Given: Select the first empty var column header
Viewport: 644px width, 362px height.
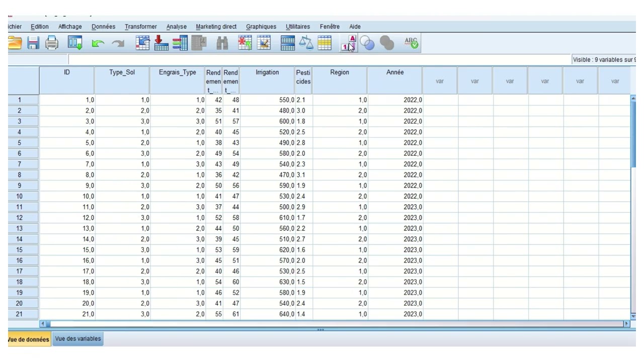Looking at the screenshot, I should click(440, 80).
